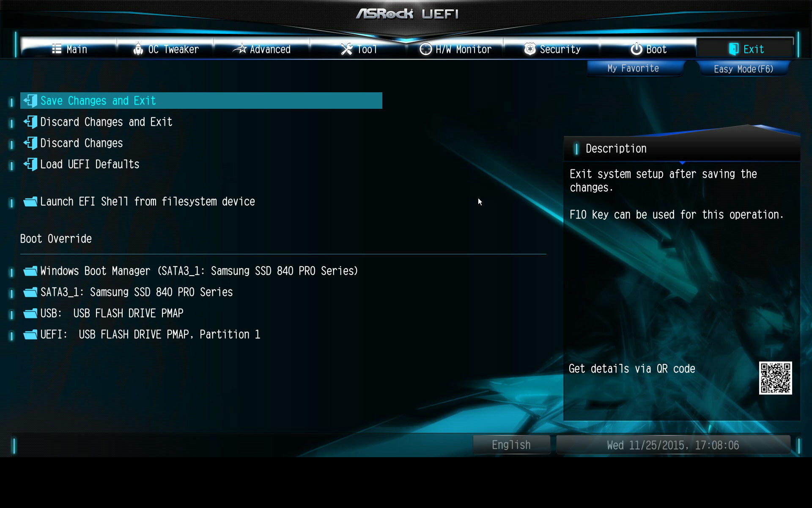
Task: Select the Exit tab
Action: (746, 50)
